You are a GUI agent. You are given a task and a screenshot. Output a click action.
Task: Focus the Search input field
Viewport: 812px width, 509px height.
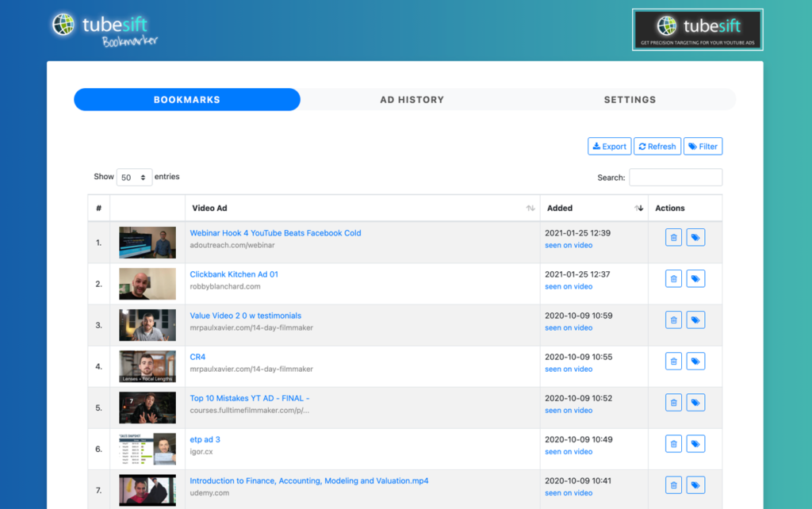pos(676,177)
